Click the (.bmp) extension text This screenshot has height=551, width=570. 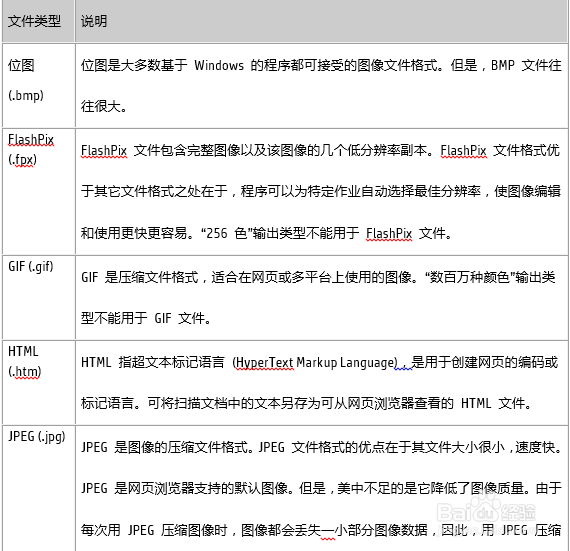point(26,96)
